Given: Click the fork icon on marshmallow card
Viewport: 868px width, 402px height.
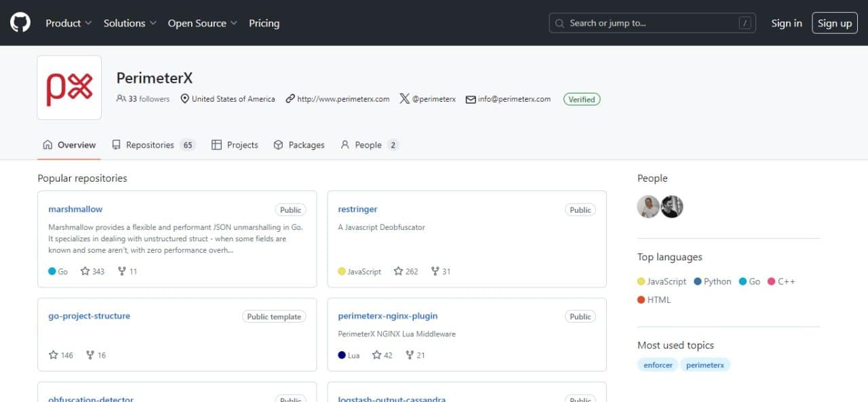Looking at the screenshot, I should [122, 271].
